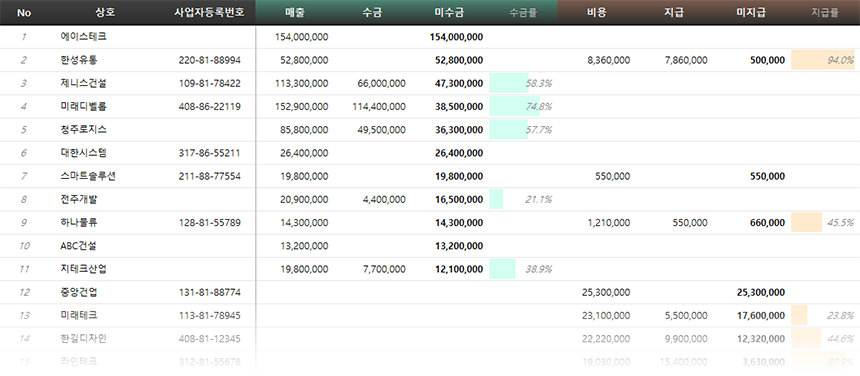Select the 전주개발 company name cell
The image size is (860, 376).
pos(79,200)
